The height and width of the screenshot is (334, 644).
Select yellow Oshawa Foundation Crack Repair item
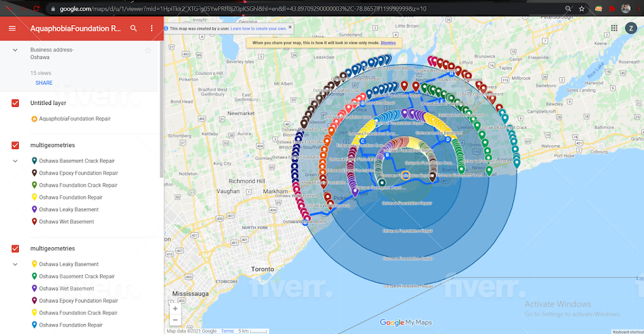74,313
